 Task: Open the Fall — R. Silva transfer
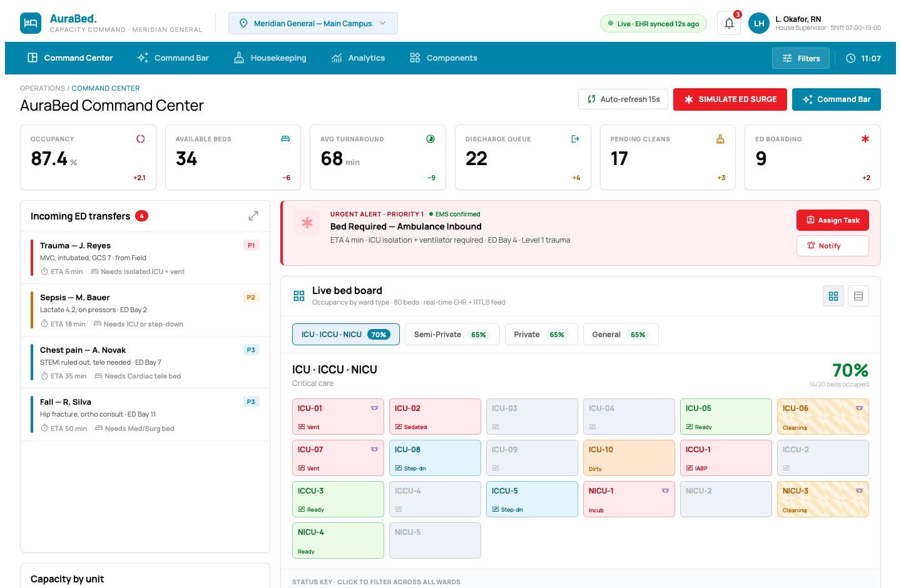[x=145, y=415]
